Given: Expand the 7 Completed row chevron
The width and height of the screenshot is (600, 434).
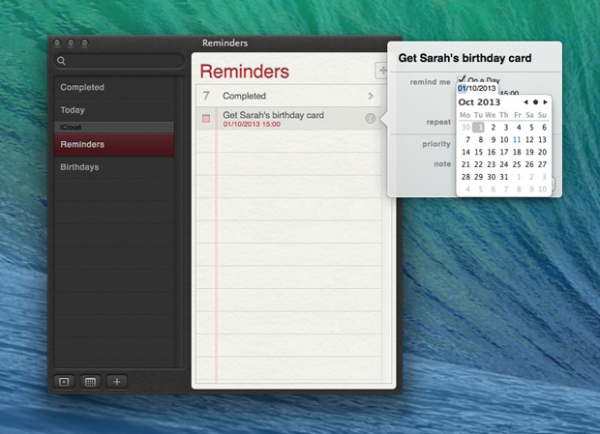Looking at the screenshot, I should click(x=370, y=96).
